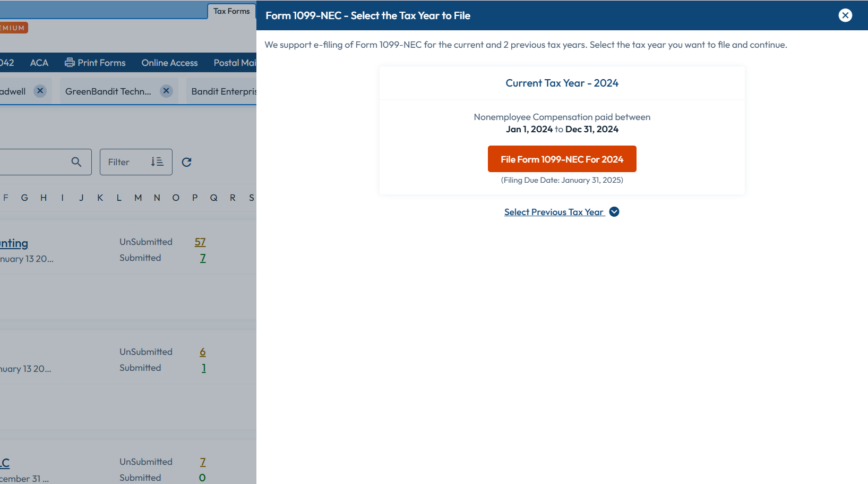Screen dimensions: 868x484
Task: Filter list by letter P
Action: pos(195,198)
